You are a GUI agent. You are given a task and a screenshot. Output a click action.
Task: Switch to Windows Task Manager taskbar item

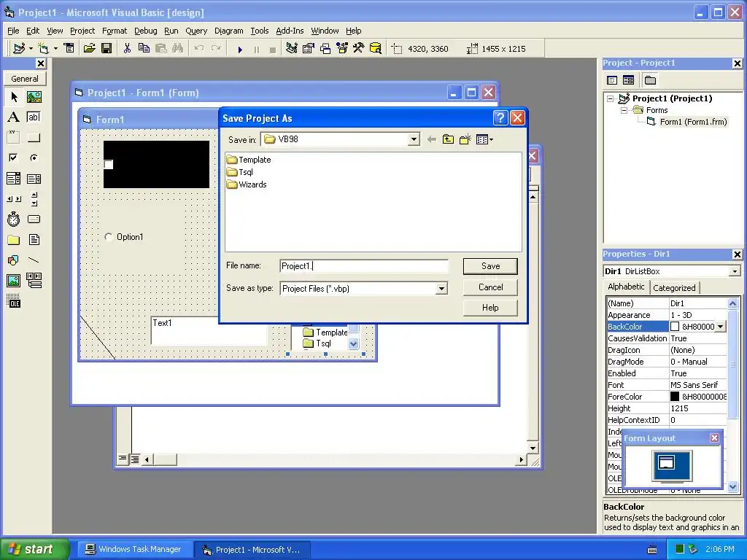[x=134, y=550]
